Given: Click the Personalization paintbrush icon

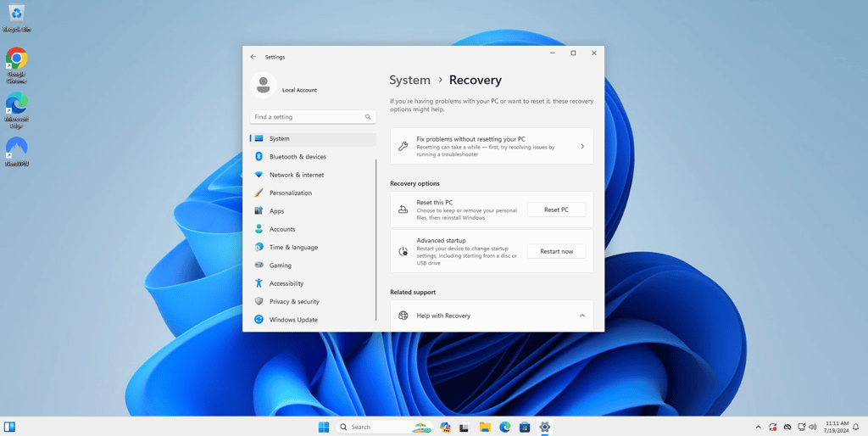Looking at the screenshot, I should pyautogui.click(x=259, y=193).
